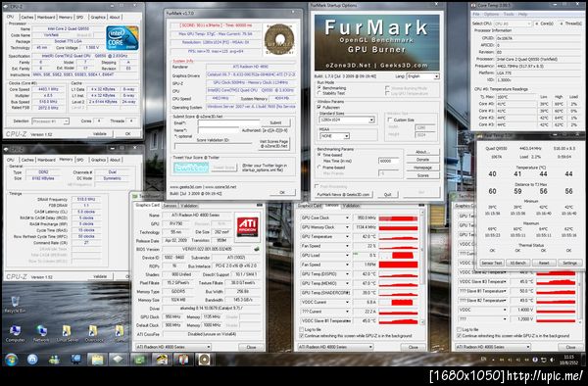This screenshot has width=588, height=386.
Task: Open the GPU Load sensor dropdown
Action: (347, 255)
